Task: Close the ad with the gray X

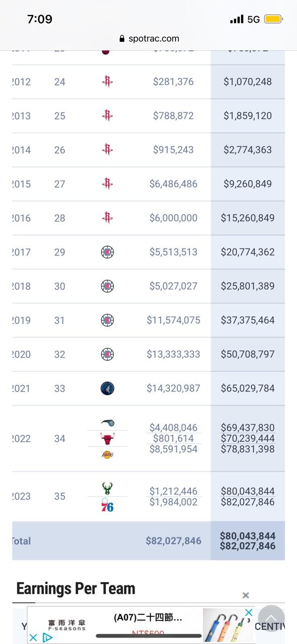Action: click(246, 595)
